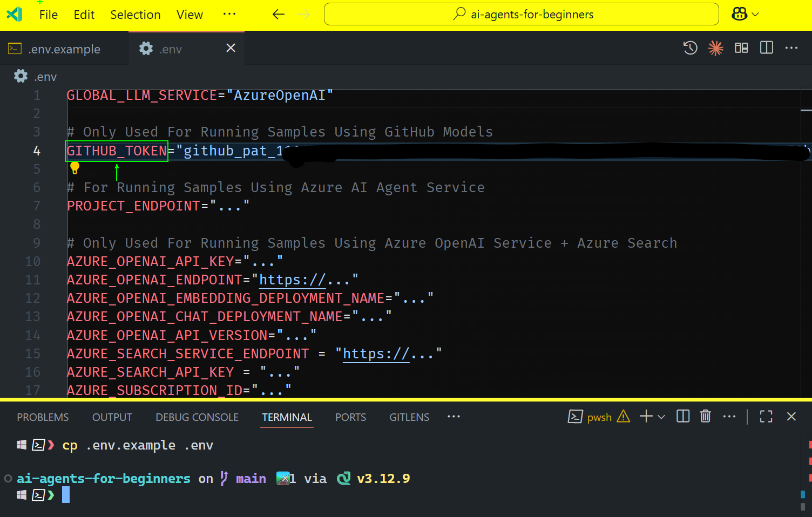Open the GITLENS panel tab
Viewport: 812px width, 517px height.
(x=409, y=417)
